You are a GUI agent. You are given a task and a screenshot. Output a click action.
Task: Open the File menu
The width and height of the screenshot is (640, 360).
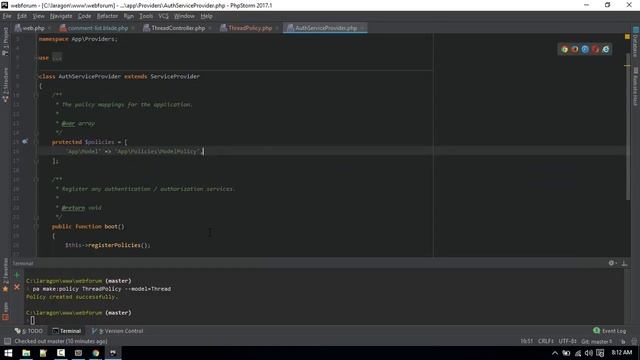[7, 16]
